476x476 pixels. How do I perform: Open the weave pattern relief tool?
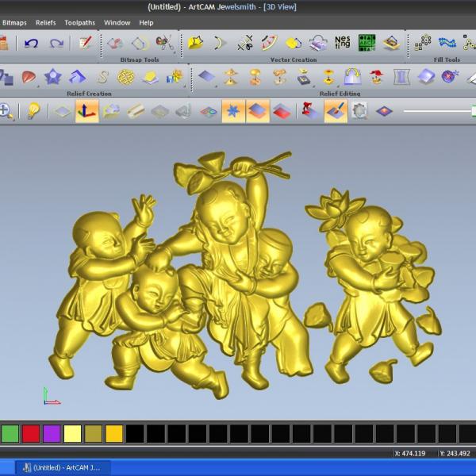[x=126, y=77]
